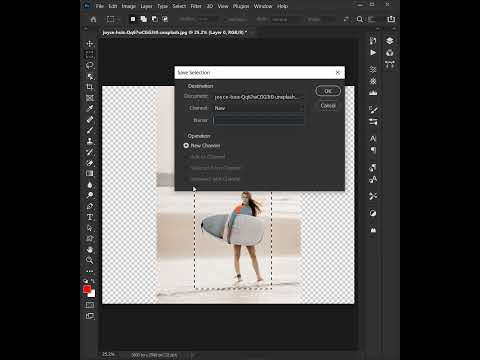Open the Select menu
Screen dimensions: 480x360
(179, 6)
